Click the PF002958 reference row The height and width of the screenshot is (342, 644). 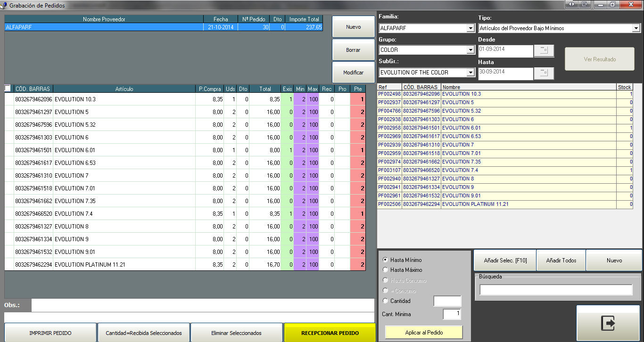(x=505, y=128)
